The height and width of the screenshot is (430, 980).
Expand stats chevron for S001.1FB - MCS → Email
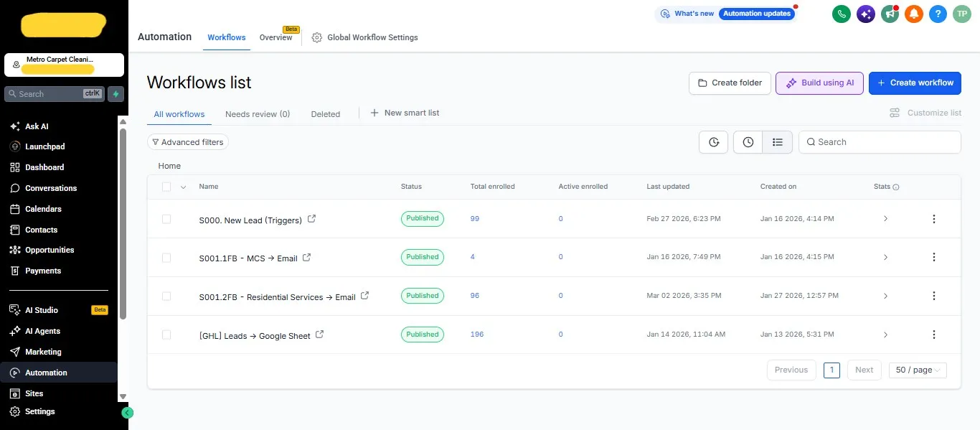point(885,257)
